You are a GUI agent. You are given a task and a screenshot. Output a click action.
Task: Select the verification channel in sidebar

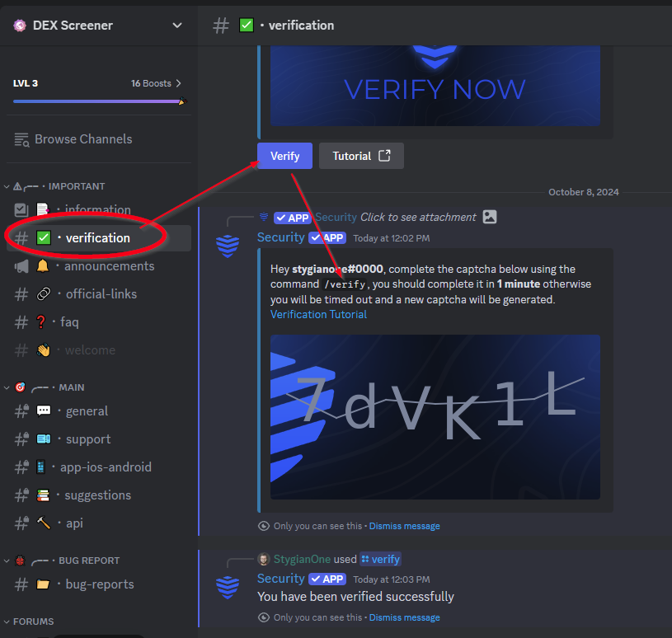(x=100, y=237)
